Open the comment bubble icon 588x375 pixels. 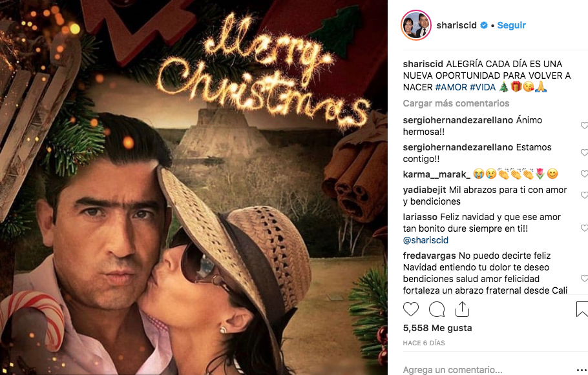437,309
